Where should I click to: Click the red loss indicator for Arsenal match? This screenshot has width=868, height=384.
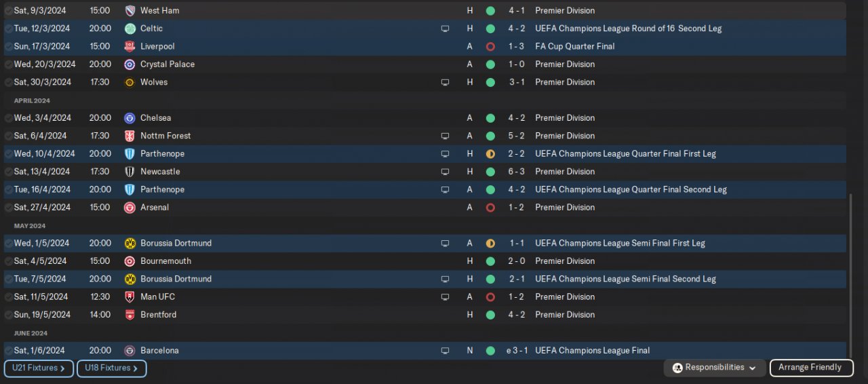pyautogui.click(x=490, y=208)
